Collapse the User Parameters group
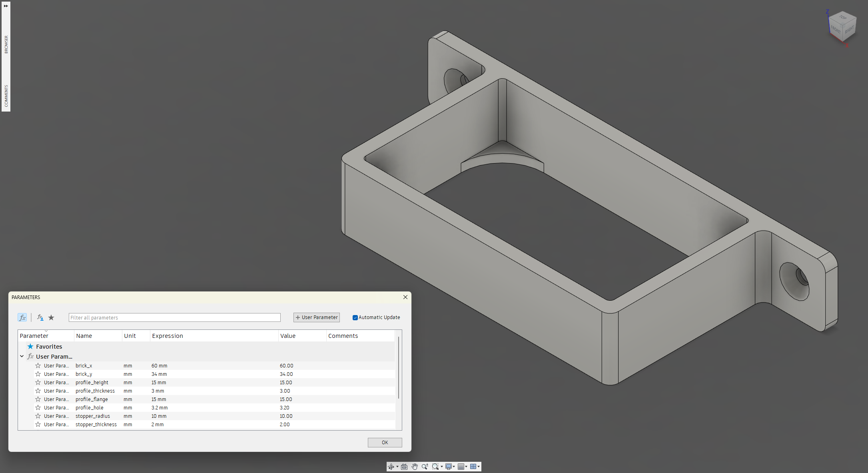This screenshot has width=868, height=473. tap(22, 356)
